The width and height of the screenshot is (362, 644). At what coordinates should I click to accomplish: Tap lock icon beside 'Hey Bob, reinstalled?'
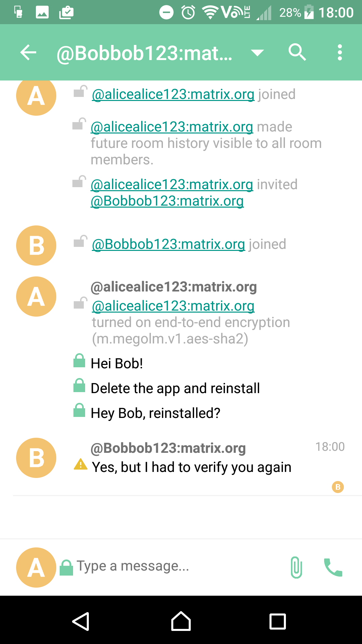pos(79,411)
